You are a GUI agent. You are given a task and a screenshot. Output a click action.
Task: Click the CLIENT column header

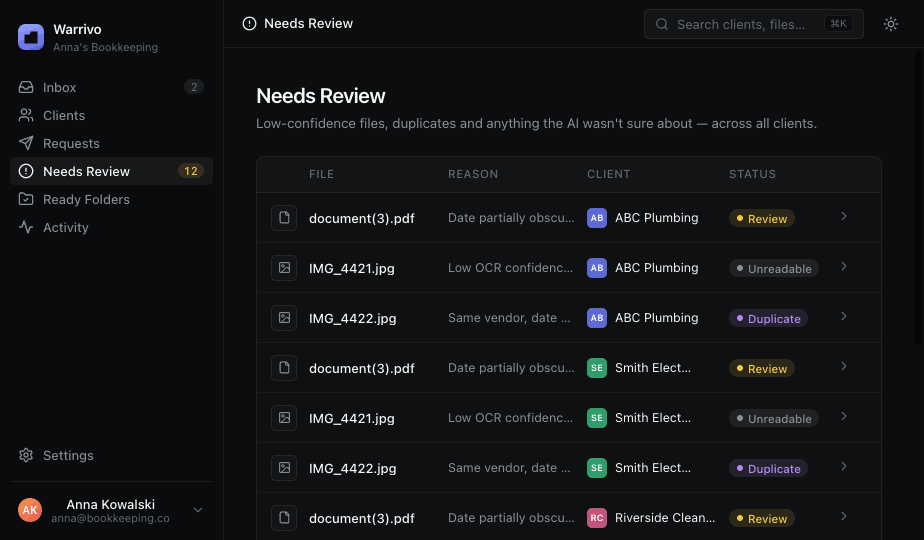[x=609, y=174]
